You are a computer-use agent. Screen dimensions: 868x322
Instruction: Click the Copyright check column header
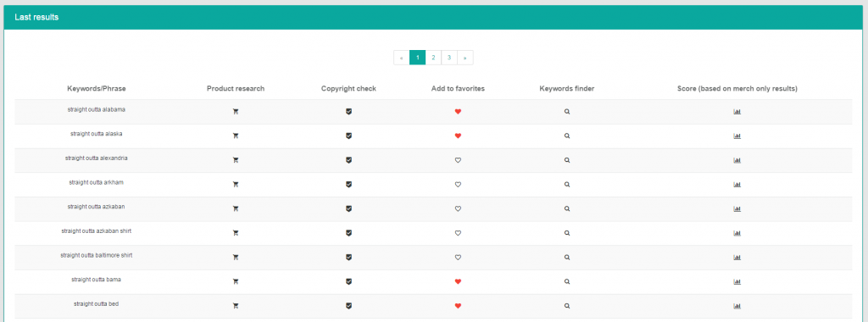coord(348,88)
